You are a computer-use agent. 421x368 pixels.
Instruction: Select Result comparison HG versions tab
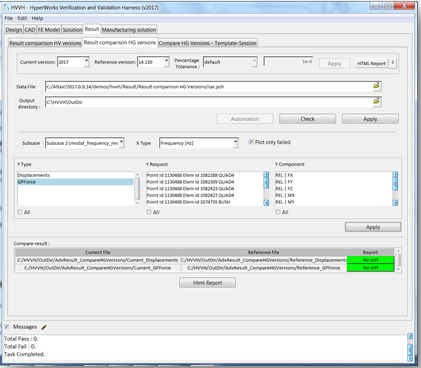point(120,42)
